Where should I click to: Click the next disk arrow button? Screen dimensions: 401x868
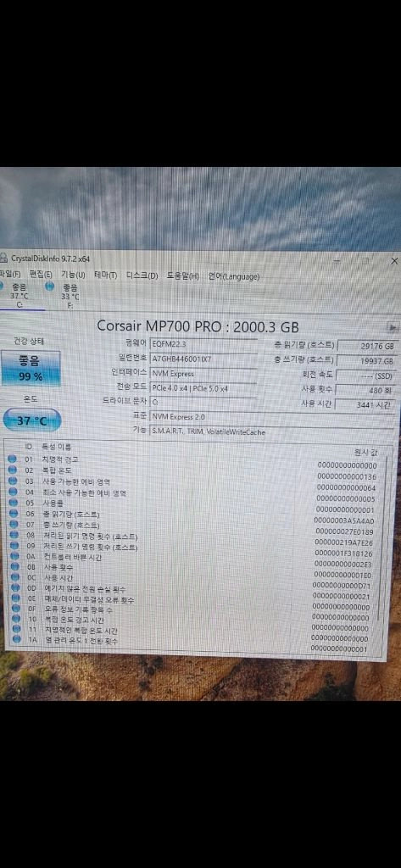[x=393, y=327]
